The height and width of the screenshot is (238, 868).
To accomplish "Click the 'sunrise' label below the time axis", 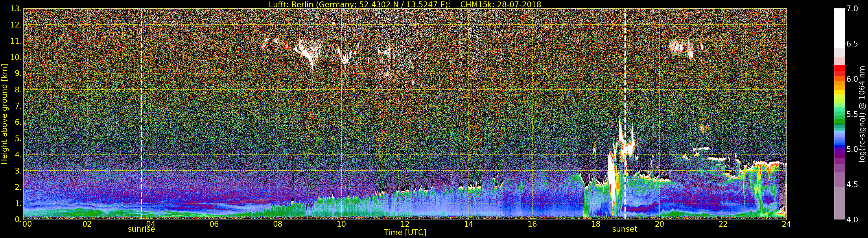I will [141, 229].
